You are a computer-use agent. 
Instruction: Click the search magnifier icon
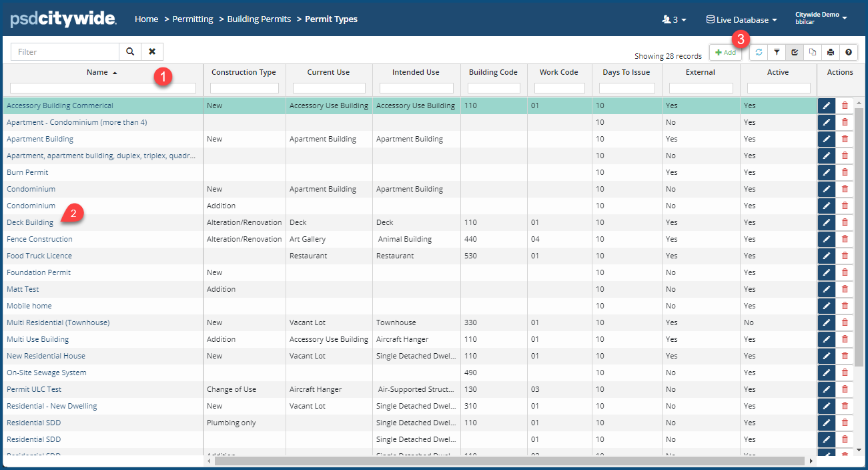(130, 51)
